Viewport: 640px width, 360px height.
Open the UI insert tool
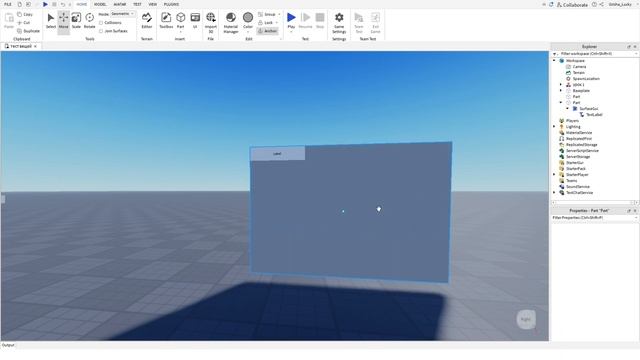tap(195, 20)
